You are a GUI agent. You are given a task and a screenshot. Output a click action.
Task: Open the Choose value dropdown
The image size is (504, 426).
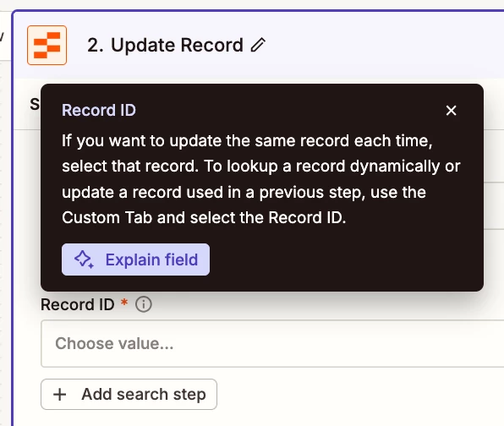272,343
